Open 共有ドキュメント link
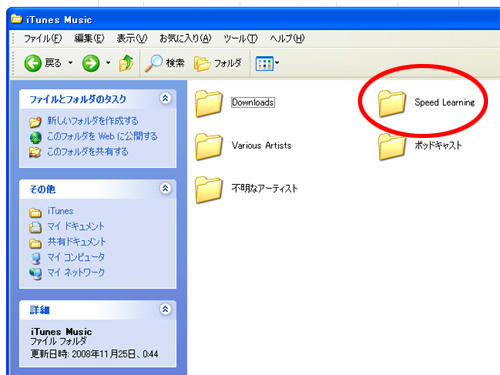This screenshot has width=500, height=375. pyautogui.click(x=76, y=242)
